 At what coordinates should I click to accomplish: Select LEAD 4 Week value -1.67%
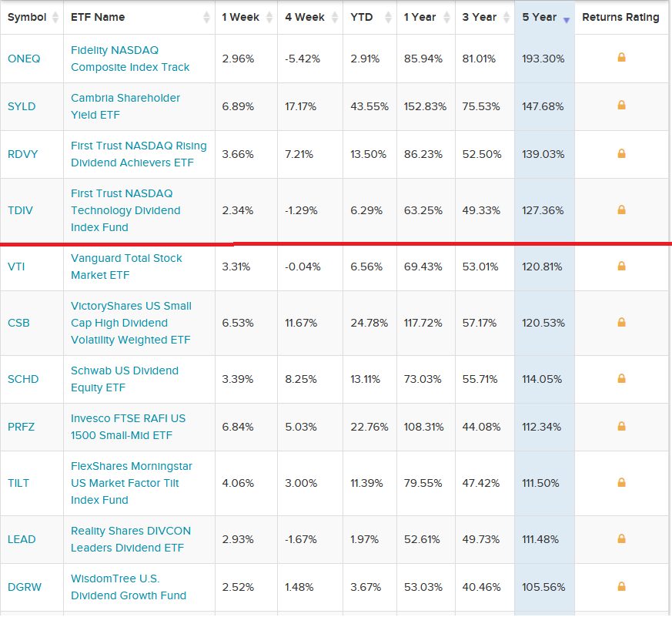point(300,539)
